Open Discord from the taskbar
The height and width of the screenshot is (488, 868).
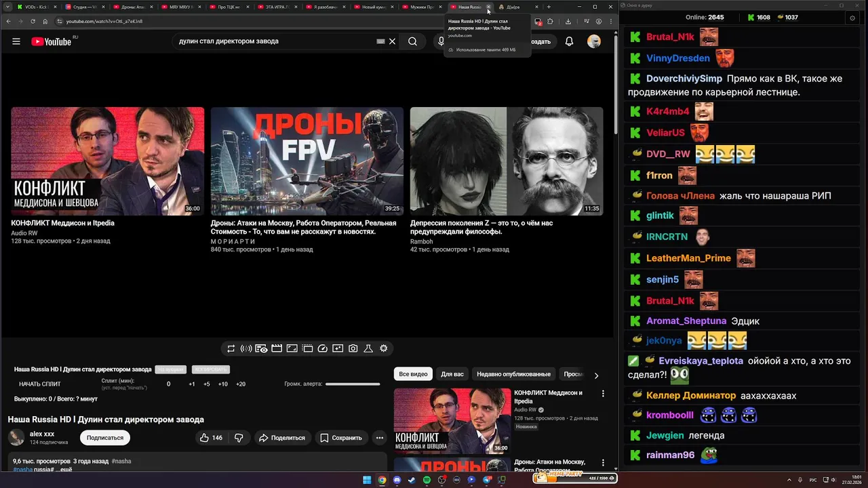[397, 480]
